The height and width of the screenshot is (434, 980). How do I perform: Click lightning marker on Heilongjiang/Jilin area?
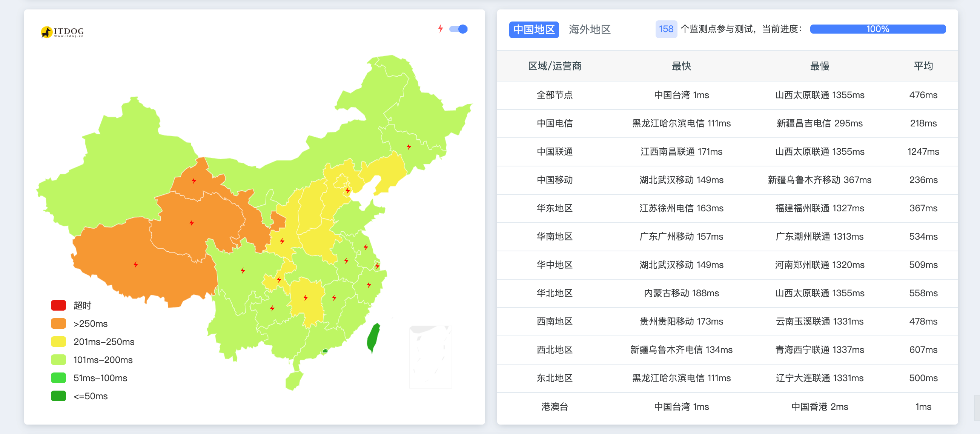click(x=409, y=146)
